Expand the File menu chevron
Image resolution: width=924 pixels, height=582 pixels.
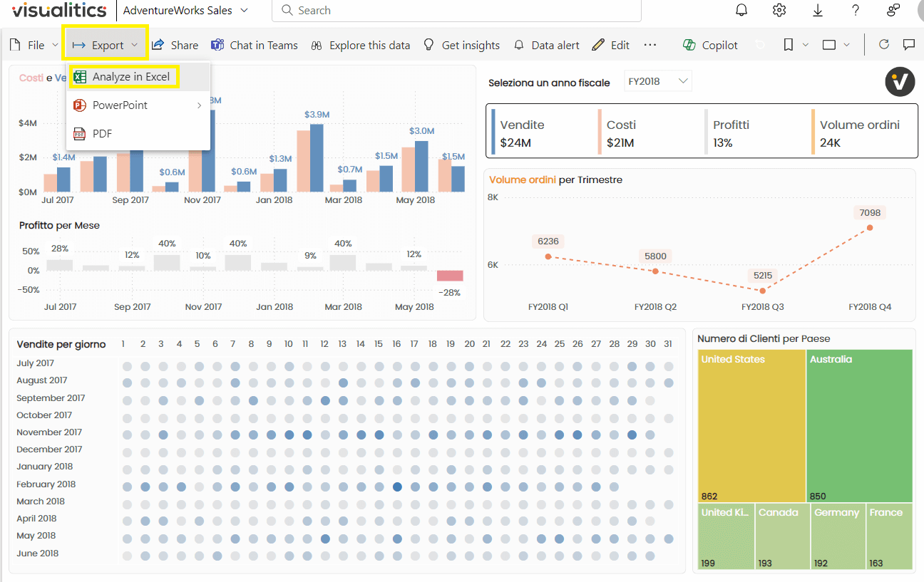tap(55, 45)
